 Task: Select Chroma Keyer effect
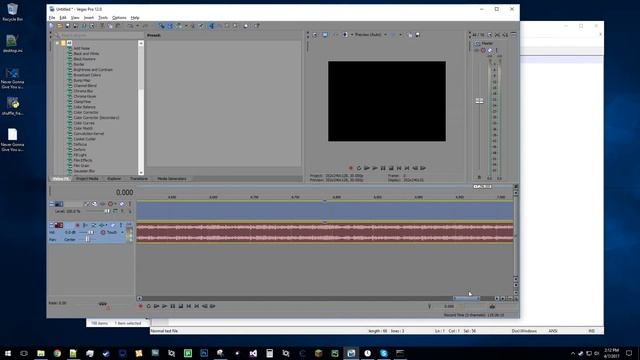point(85,96)
